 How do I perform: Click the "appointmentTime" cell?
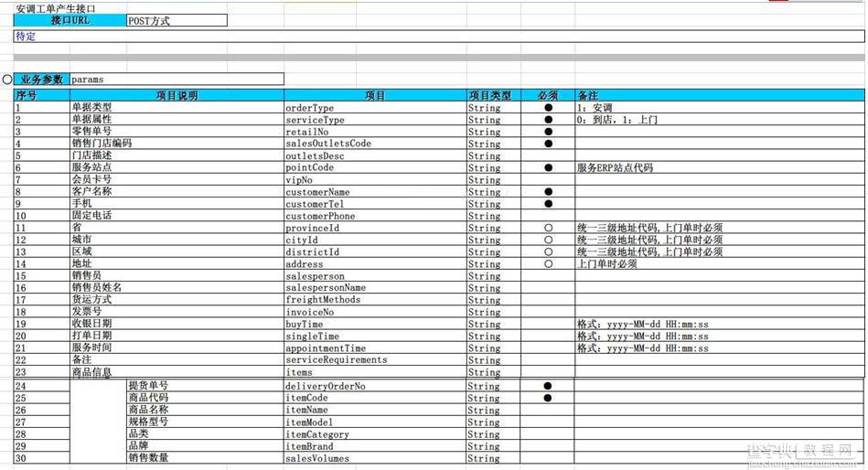(375, 348)
